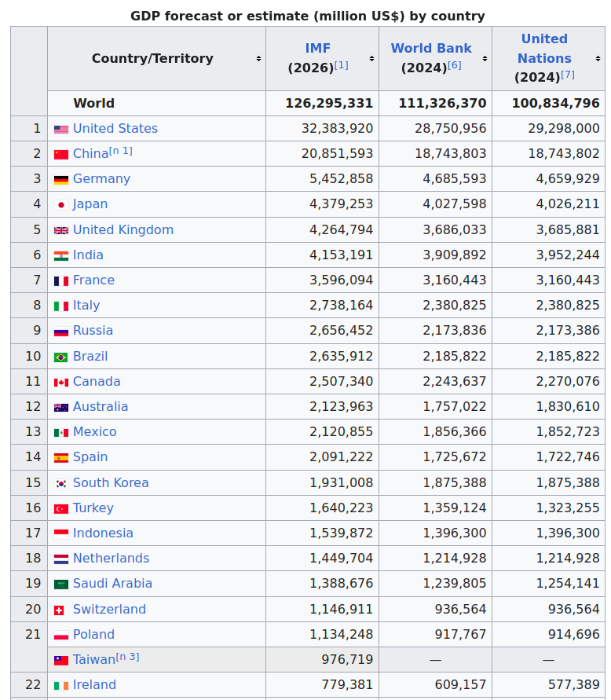Screen dimensions: 611x700
Task: Click the France flag icon
Action: pyautogui.click(x=61, y=280)
